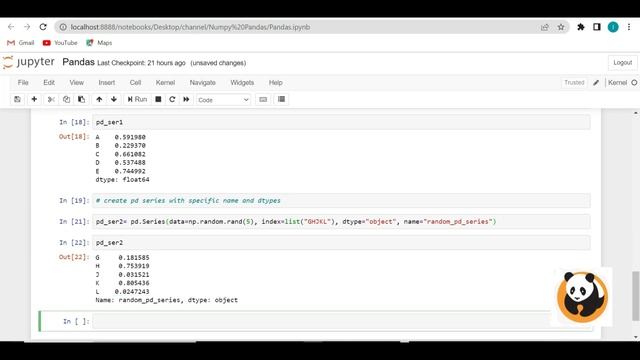This screenshot has width=640, height=360.
Task: Move the selected cell up
Action: pyautogui.click(x=99, y=99)
